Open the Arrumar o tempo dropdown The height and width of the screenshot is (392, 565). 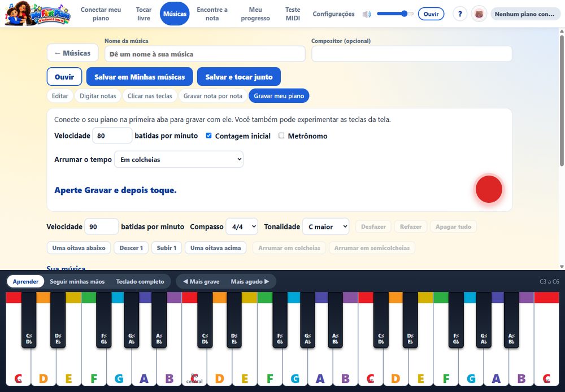click(x=179, y=159)
